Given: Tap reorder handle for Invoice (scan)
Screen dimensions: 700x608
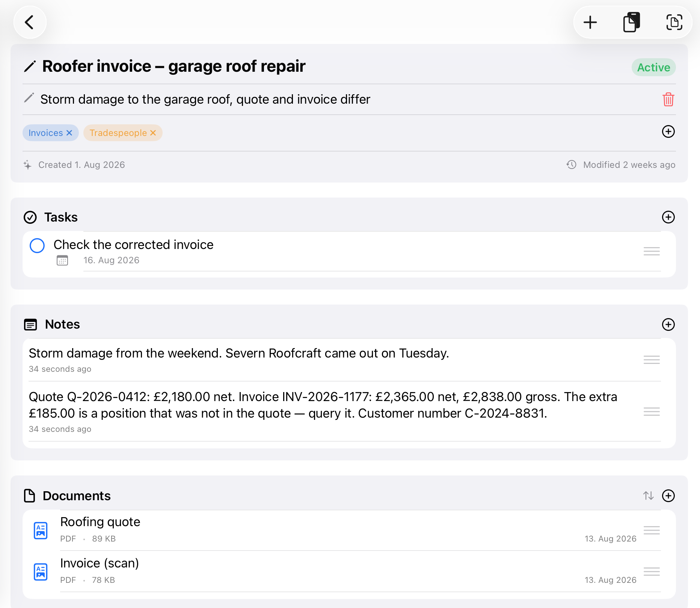Looking at the screenshot, I should [x=652, y=572].
